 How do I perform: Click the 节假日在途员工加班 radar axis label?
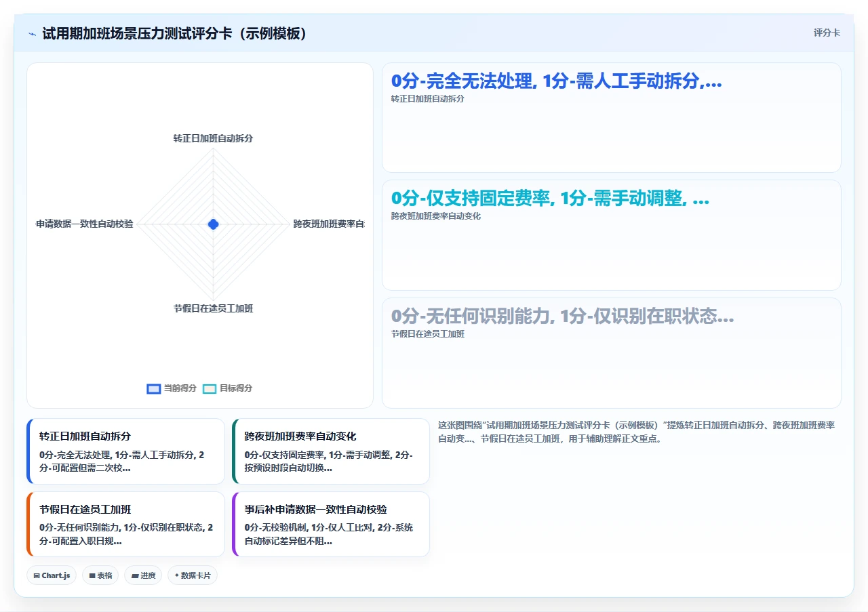point(213,308)
